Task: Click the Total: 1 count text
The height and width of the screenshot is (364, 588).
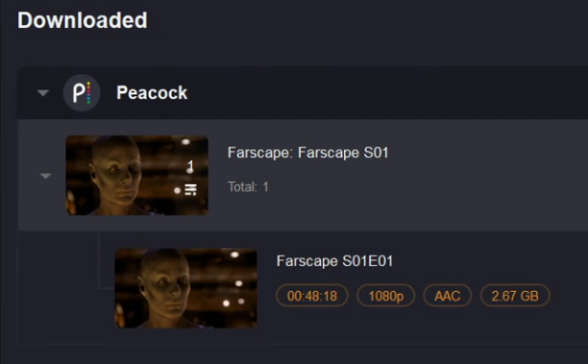Action: pos(248,187)
